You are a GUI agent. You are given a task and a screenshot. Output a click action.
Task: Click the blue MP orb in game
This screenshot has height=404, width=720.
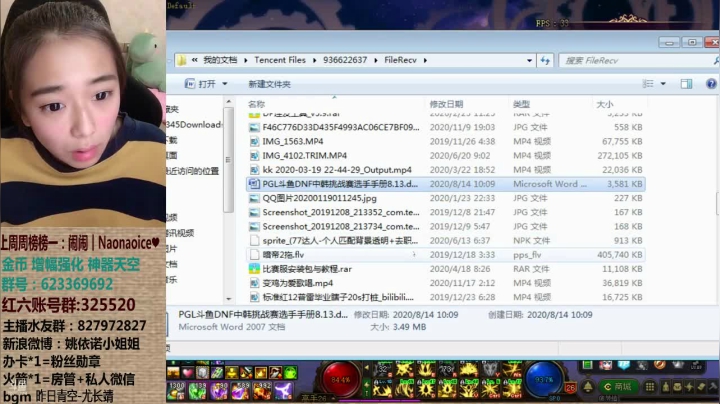point(543,380)
